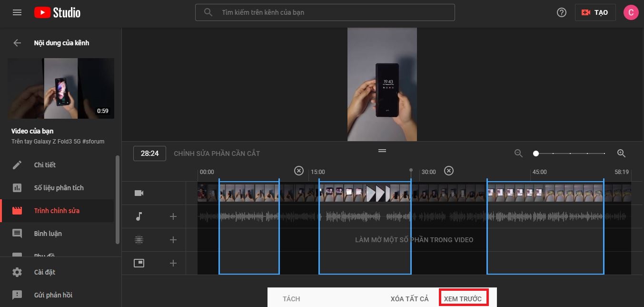
Task: Click the account avatar icon
Action: click(631, 12)
